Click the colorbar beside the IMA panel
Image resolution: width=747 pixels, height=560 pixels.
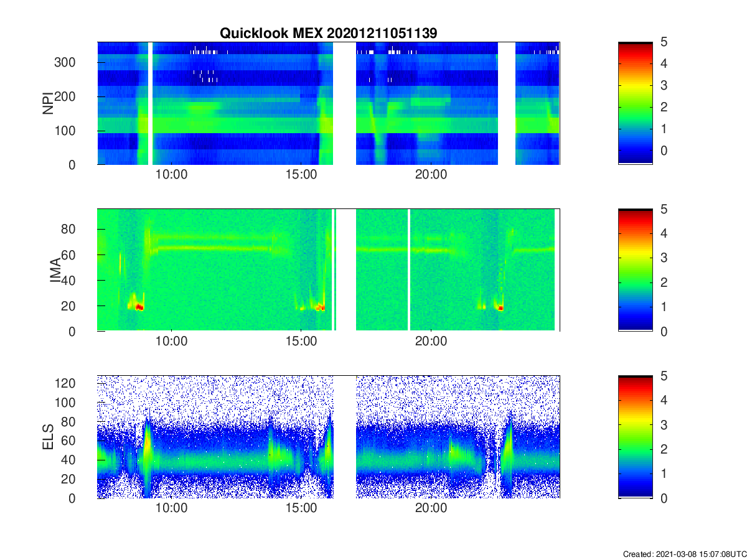635,270
